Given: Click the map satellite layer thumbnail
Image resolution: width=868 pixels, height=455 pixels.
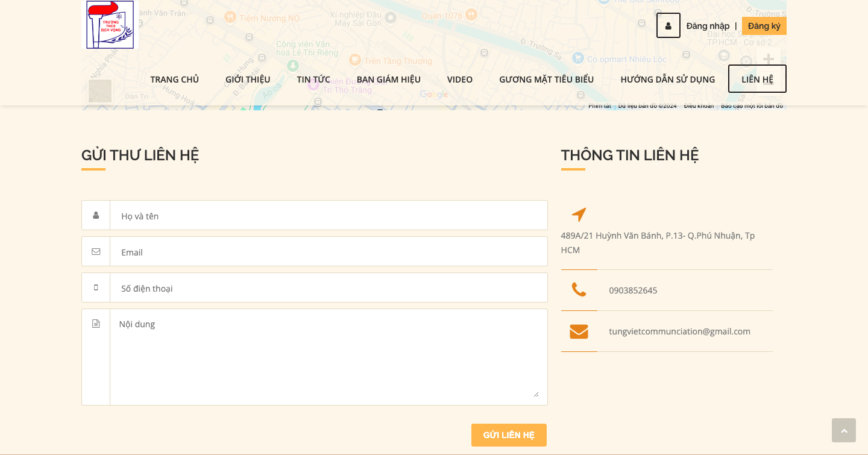Looking at the screenshot, I should (x=100, y=91).
